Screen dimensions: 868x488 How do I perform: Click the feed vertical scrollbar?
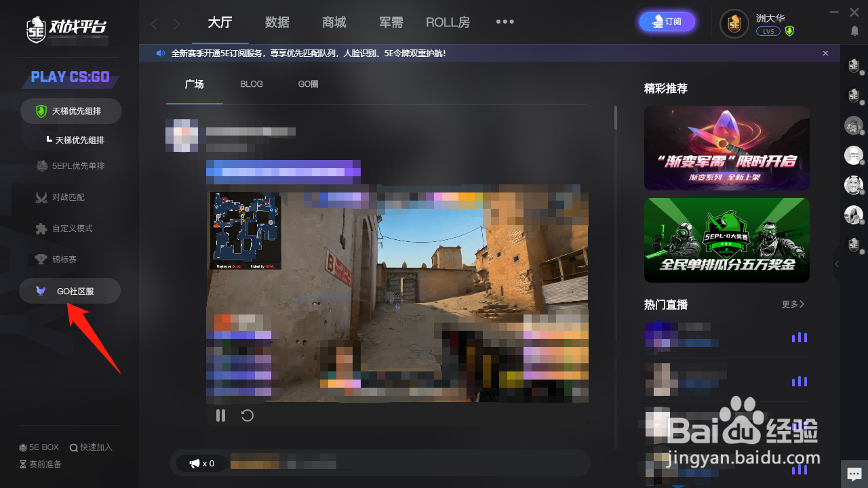pyautogui.click(x=616, y=118)
